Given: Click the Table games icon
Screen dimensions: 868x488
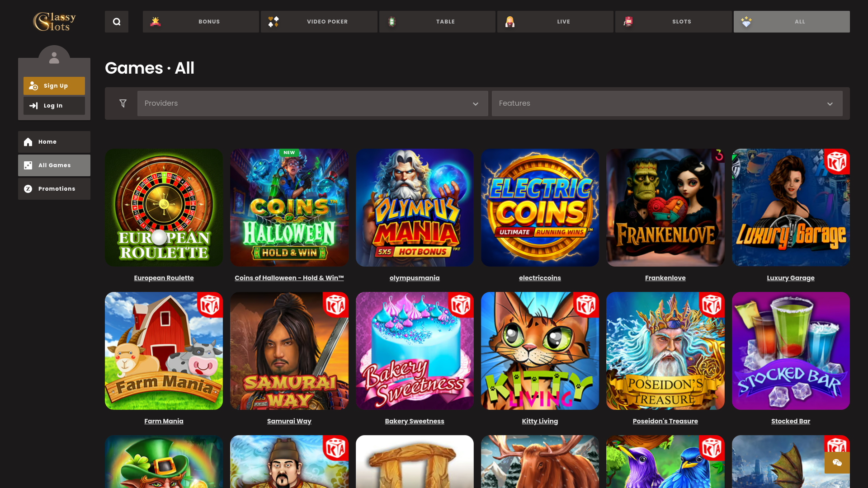Looking at the screenshot, I should tap(392, 21).
